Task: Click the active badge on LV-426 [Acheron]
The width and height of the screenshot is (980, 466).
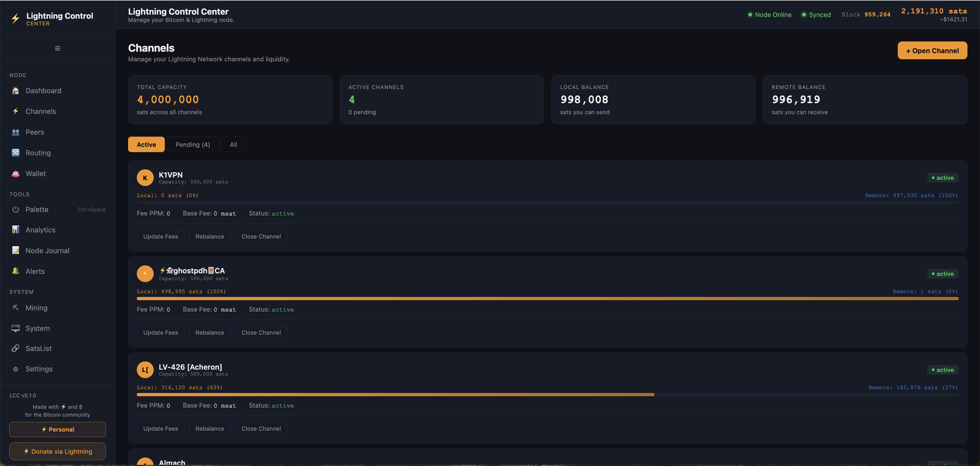Action: click(x=942, y=370)
